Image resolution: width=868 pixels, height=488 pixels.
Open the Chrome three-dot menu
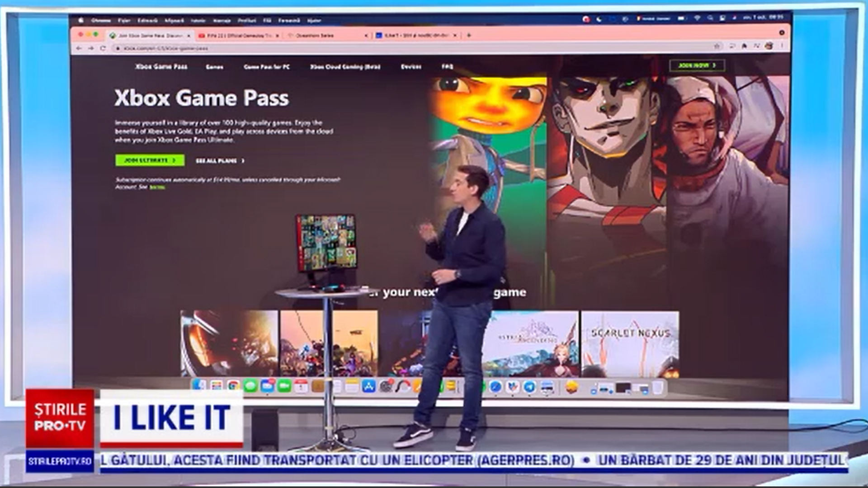pyautogui.click(x=782, y=46)
